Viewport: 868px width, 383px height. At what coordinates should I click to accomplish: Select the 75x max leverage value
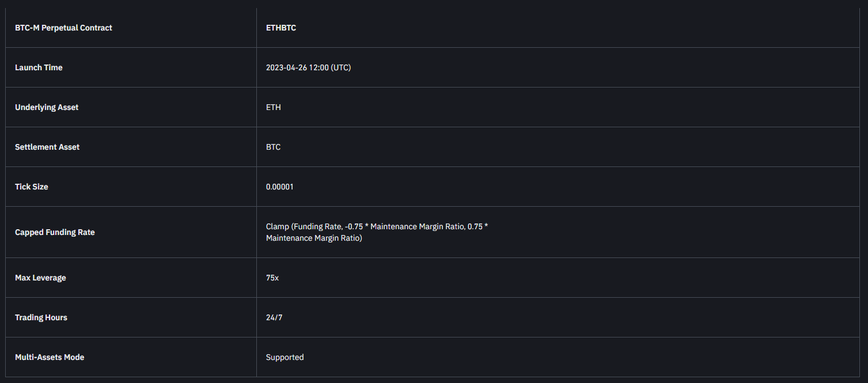(x=272, y=278)
